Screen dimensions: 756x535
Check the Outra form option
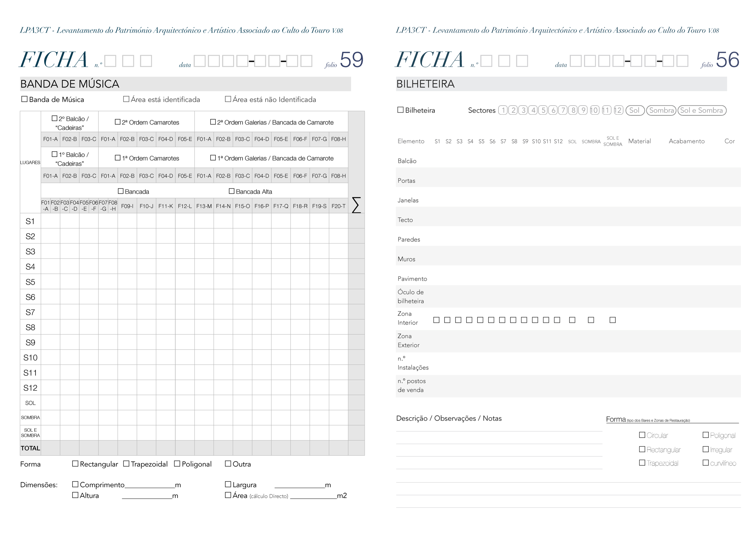coord(228,463)
